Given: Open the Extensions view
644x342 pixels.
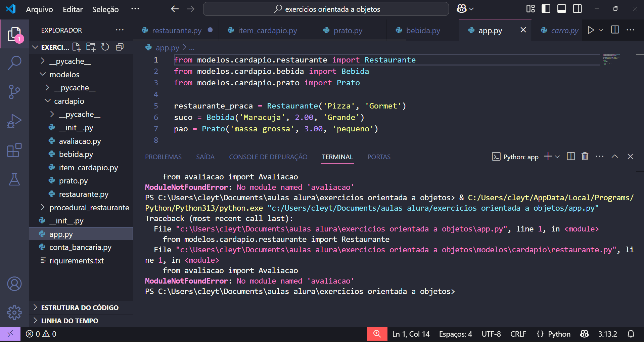Looking at the screenshot, I should tap(14, 150).
